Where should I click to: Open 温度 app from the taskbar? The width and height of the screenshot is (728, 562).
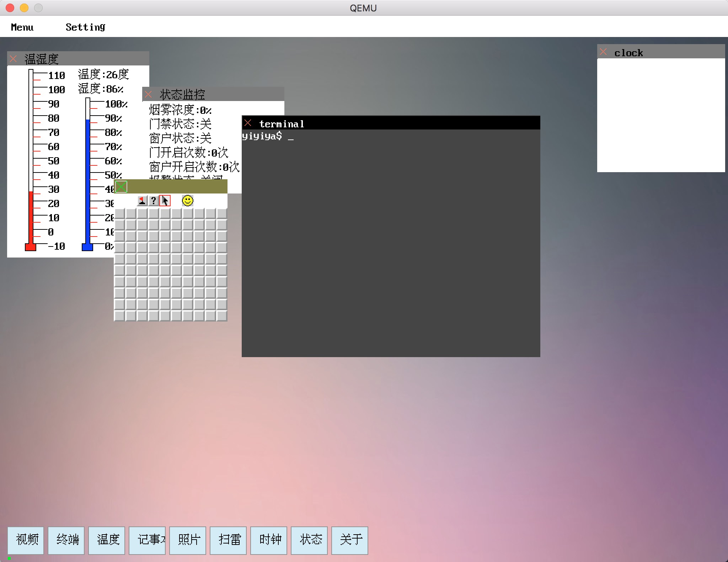tap(107, 540)
